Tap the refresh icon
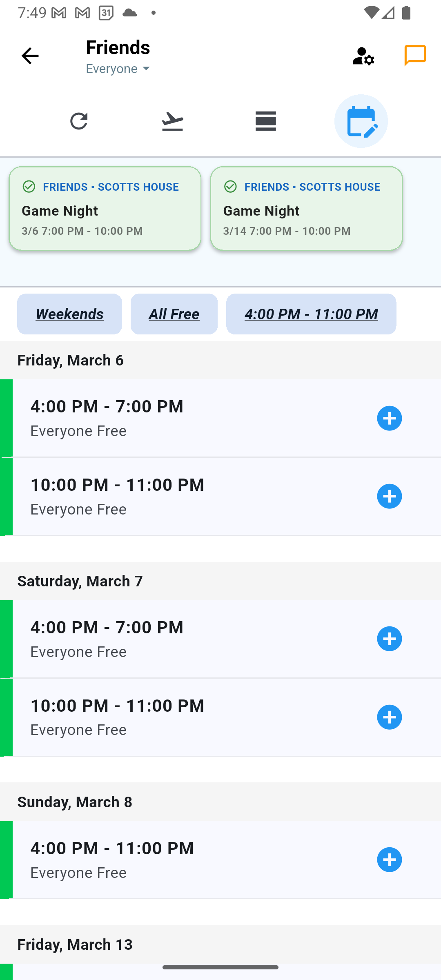This screenshot has height=980, width=441. point(79,121)
